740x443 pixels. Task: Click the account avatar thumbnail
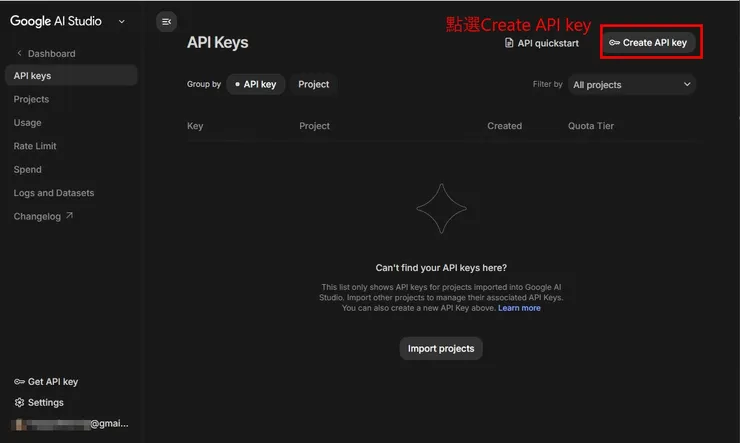pos(18,424)
